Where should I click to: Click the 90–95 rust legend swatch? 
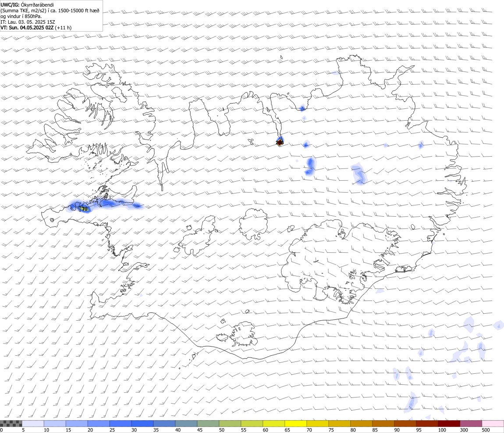(x=405, y=423)
